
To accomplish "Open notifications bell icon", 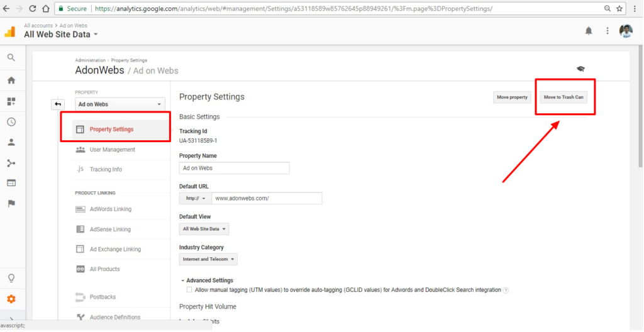I will tap(589, 31).
